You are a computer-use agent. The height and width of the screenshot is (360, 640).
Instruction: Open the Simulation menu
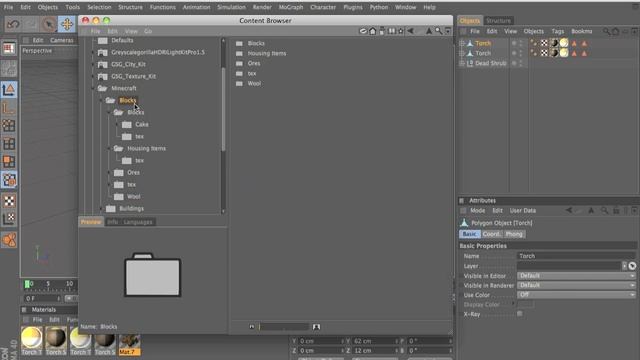(231, 7)
